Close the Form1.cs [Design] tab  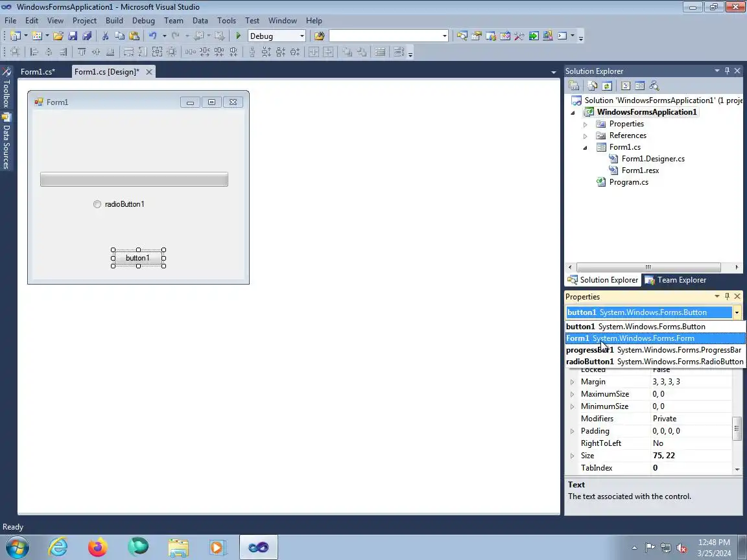point(149,72)
